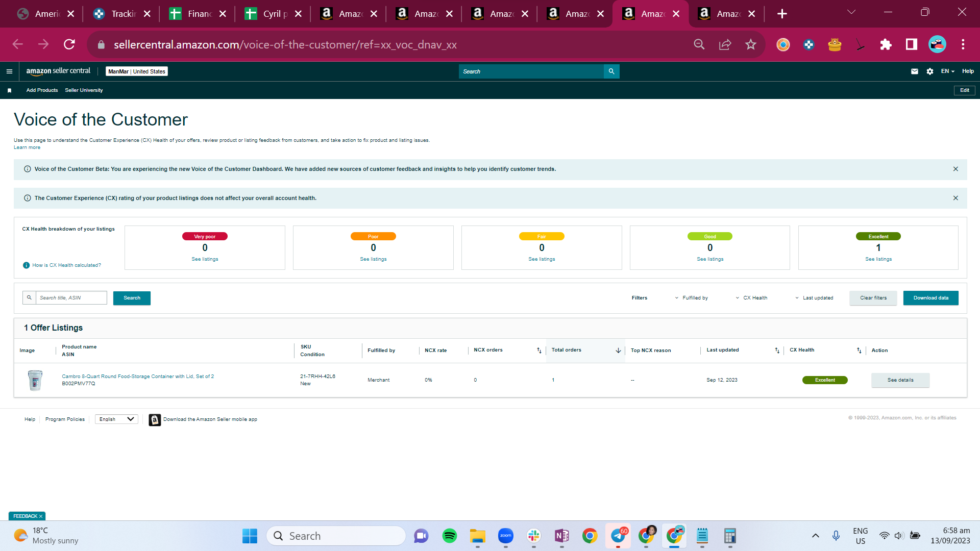
Task: Dismiss the CX rating account health banner
Action: pyautogui.click(x=955, y=198)
